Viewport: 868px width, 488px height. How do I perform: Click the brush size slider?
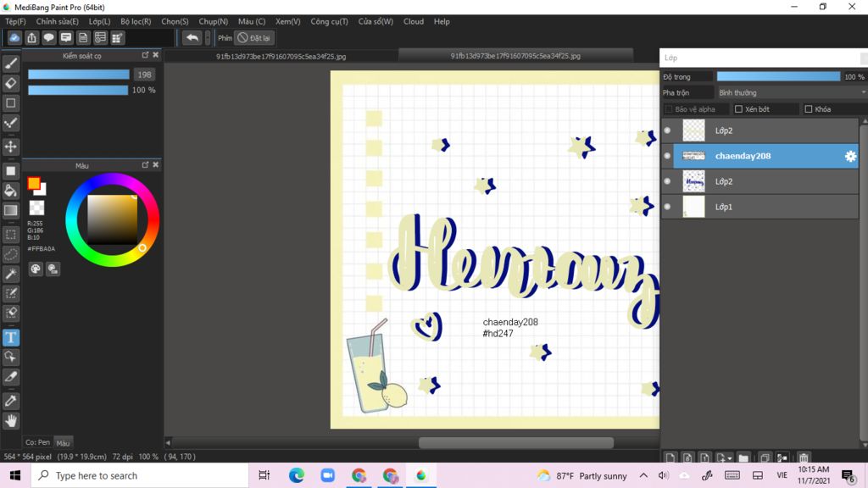79,75
